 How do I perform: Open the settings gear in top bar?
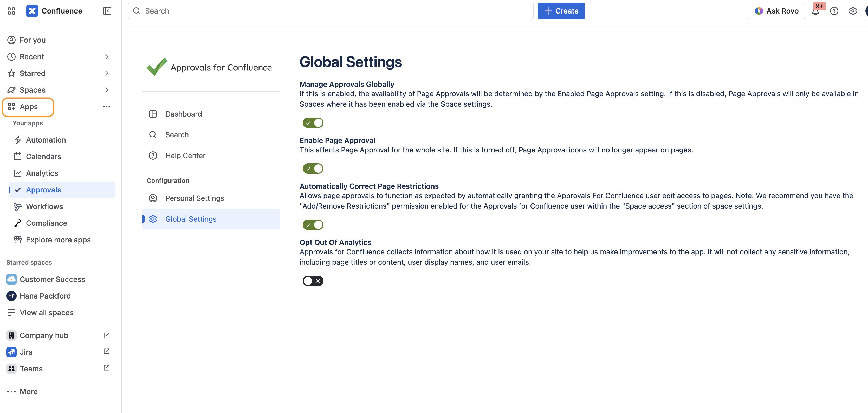(852, 11)
